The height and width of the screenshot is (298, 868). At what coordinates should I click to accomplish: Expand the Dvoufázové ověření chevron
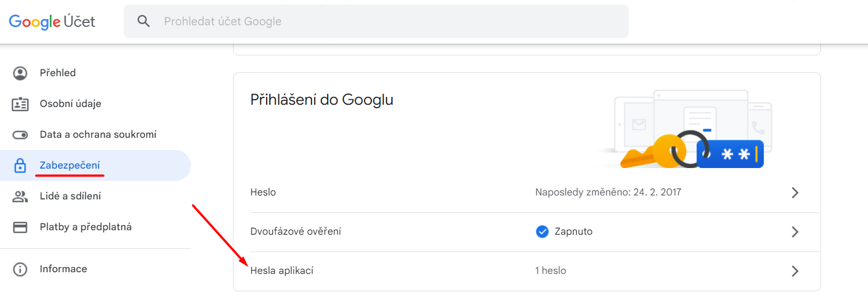[795, 232]
